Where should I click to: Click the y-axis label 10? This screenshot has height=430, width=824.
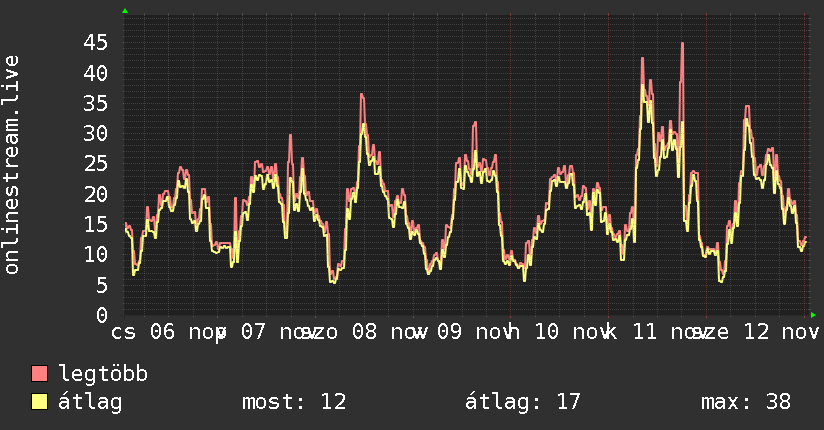coord(96,255)
